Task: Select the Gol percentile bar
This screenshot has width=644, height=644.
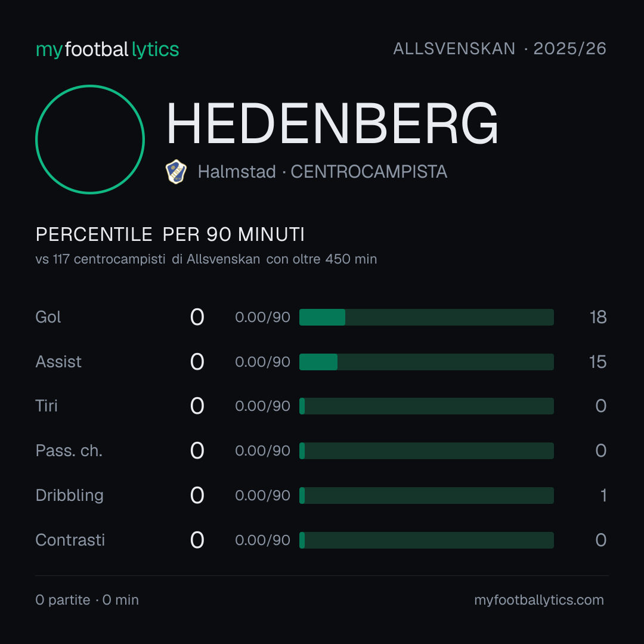Action: pyautogui.click(x=426, y=317)
